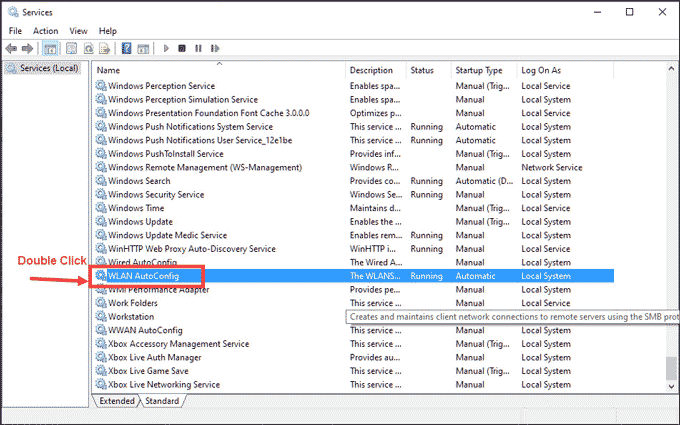The height and width of the screenshot is (425, 680).
Task: Click the vertical scrollbar thumb
Action: pyautogui.click(x=671, y=368)
